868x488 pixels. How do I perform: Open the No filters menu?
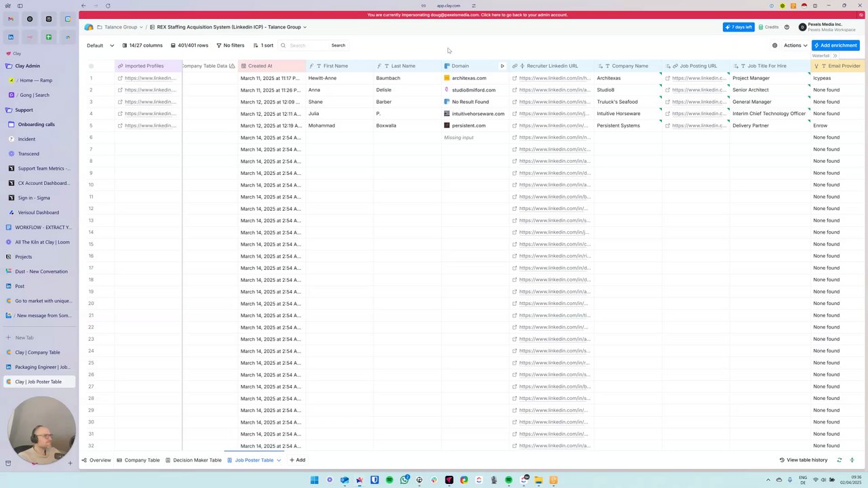(x=231, y=45)
